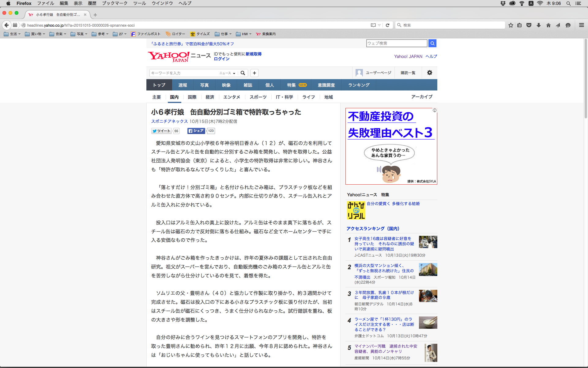Click the blue web search magnifier button
The image size is (588, 368).
(x=432, y=43)
